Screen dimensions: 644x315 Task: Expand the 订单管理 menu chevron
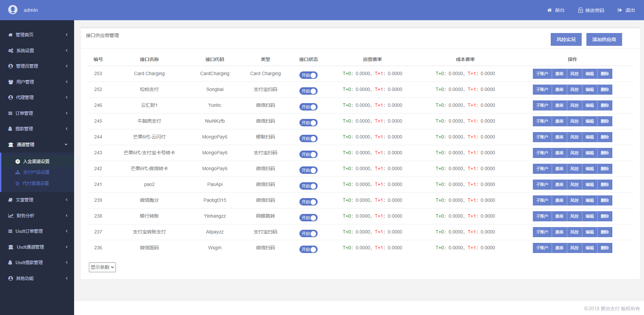(67, 113)
